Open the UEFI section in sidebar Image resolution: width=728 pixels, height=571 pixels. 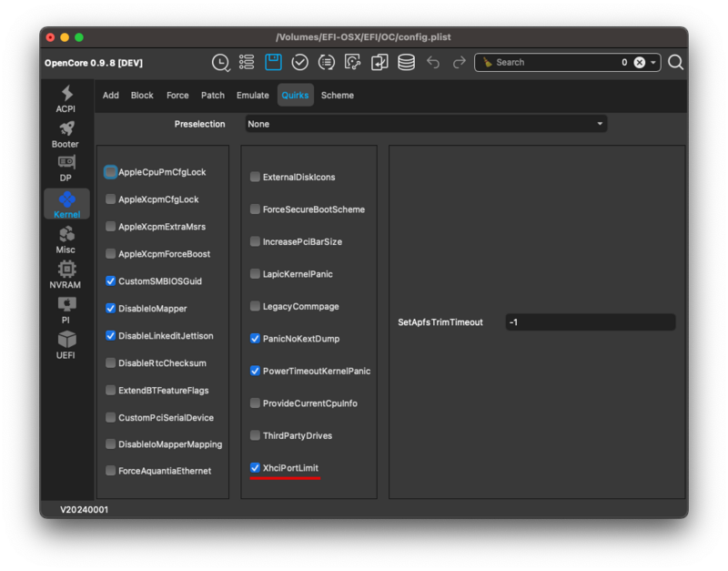click(66, 344)
